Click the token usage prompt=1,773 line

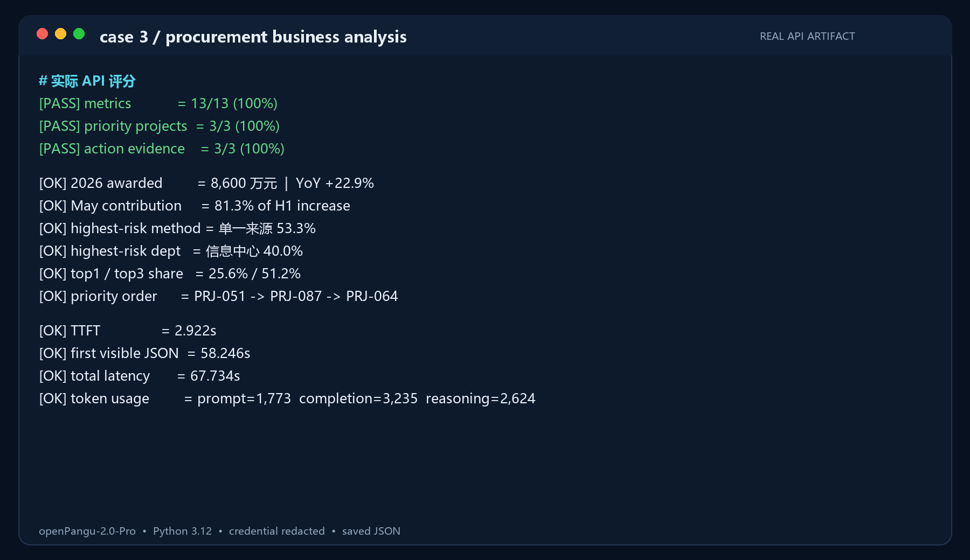pos(287,398)
